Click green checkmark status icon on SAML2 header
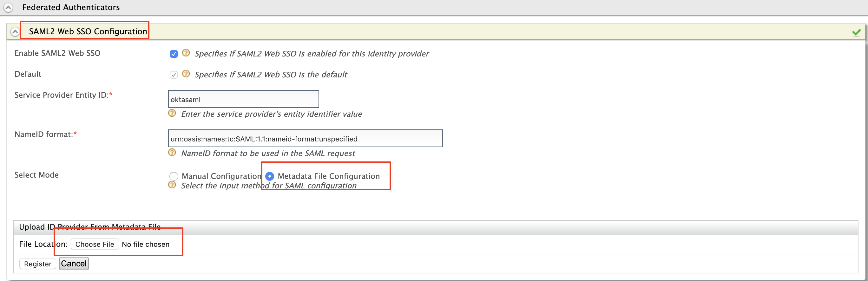This screenshot has height=281, width=868. (856, 32)
